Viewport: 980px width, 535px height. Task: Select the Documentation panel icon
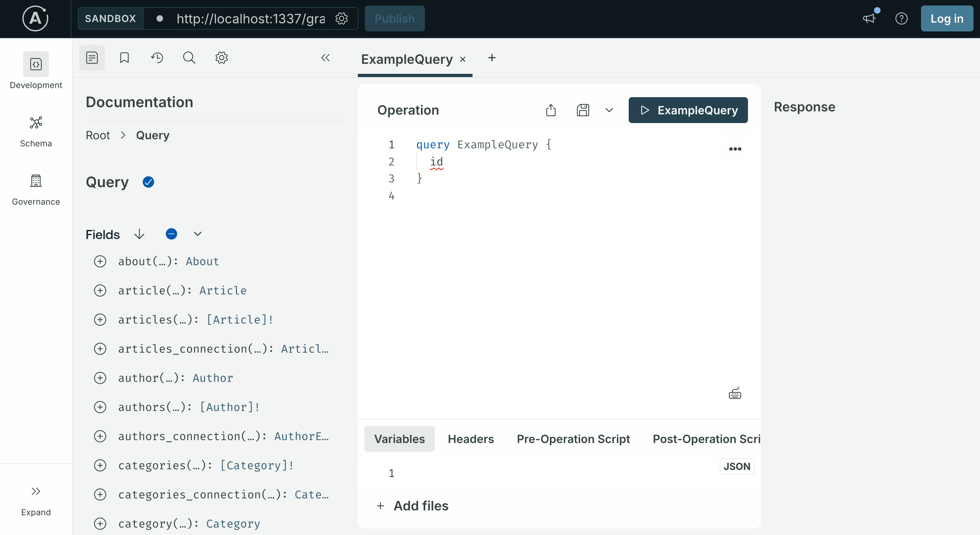coord(92,58)
